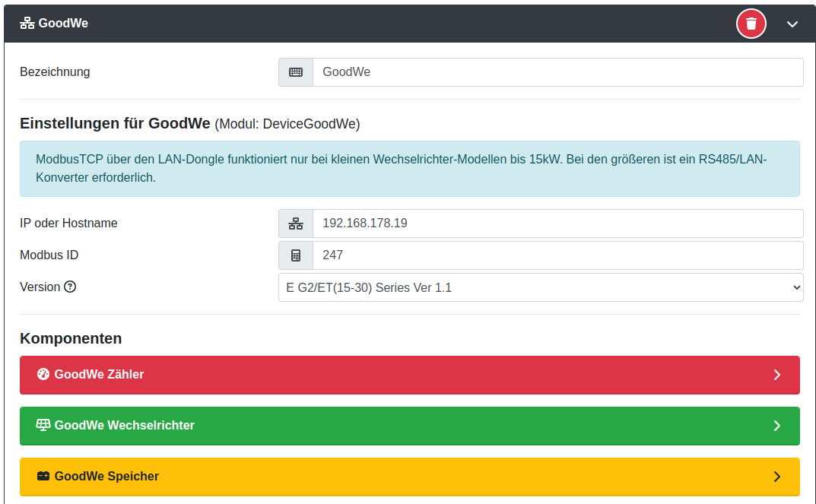Expand the GoodWe Speicher component
This screenshot has height=504, width=816.
coord(410,477)
